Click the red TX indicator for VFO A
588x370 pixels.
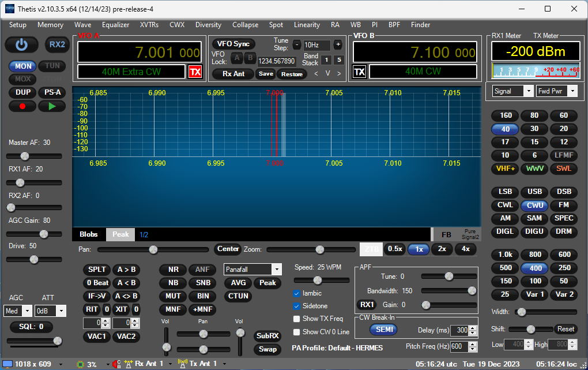tap(195, 72)
